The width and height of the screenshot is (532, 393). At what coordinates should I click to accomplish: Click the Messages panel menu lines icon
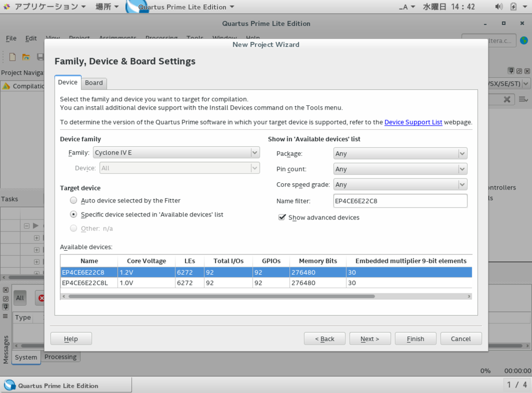click(x=5, y=316)
